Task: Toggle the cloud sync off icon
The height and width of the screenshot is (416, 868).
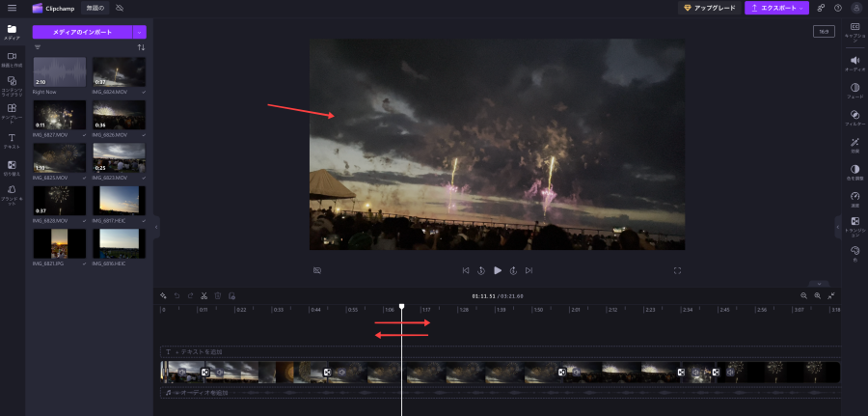Action: (x=120, y=8)
